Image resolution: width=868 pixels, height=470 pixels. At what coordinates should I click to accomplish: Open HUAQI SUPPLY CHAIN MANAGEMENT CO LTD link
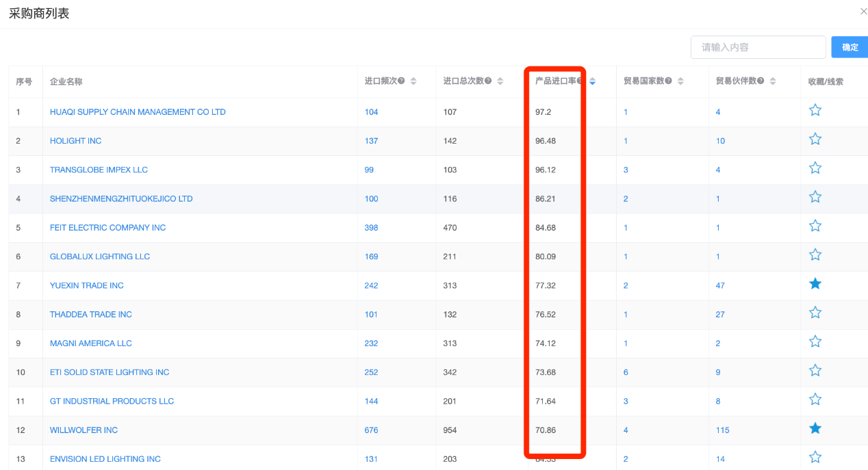pos(138,112)
